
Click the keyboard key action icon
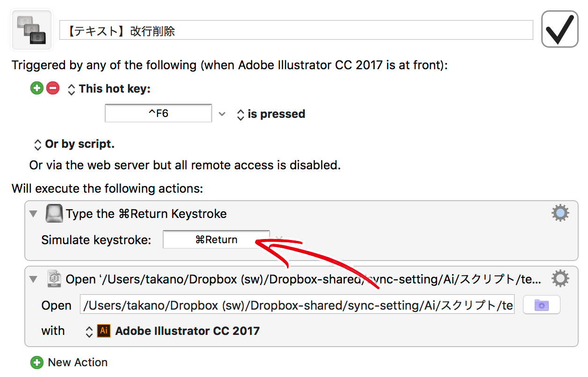tap(54, 214)
